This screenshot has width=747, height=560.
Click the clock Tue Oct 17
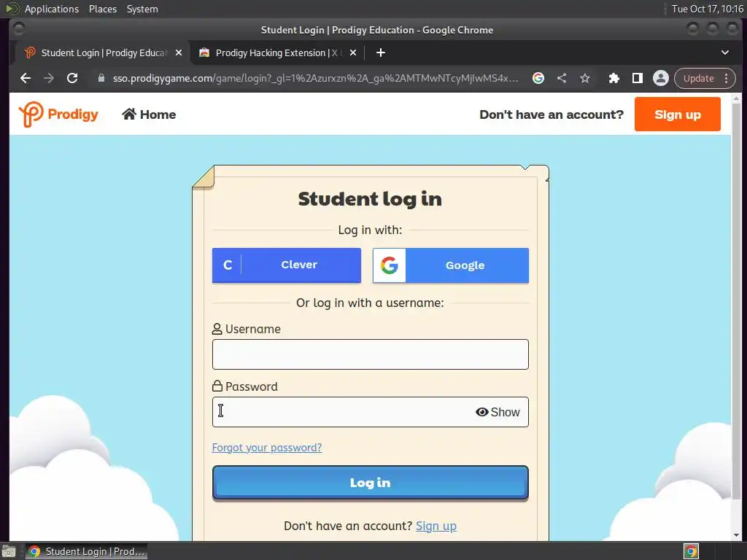pos(708,9)
